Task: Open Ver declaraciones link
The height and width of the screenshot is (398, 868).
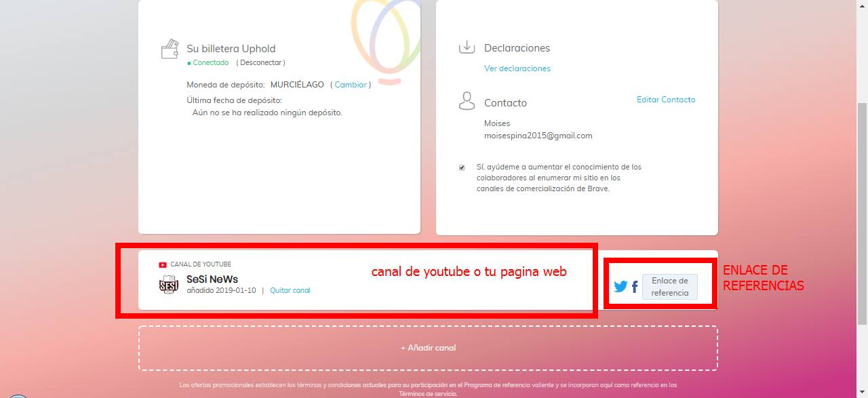Action: tap(517, 68)
